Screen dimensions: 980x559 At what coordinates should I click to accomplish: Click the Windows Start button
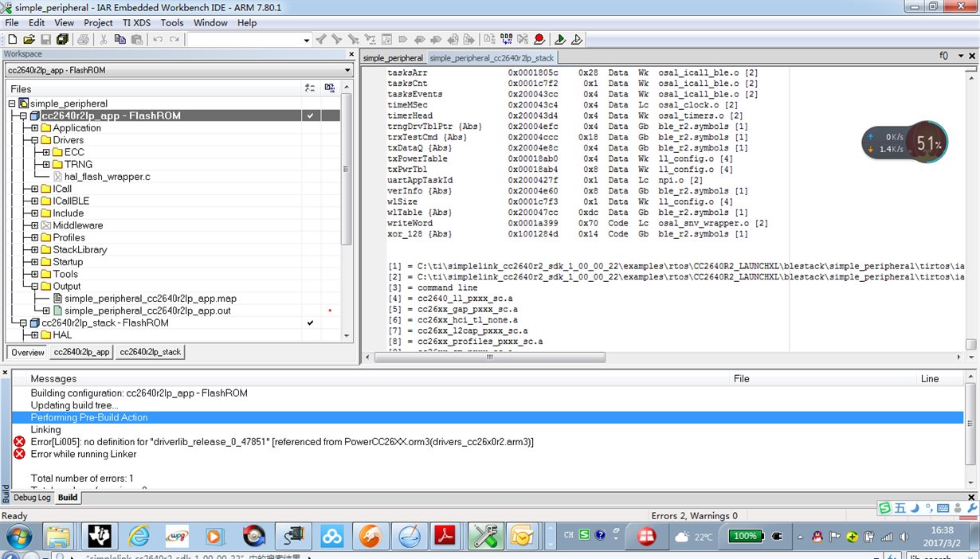coord(18,536)
